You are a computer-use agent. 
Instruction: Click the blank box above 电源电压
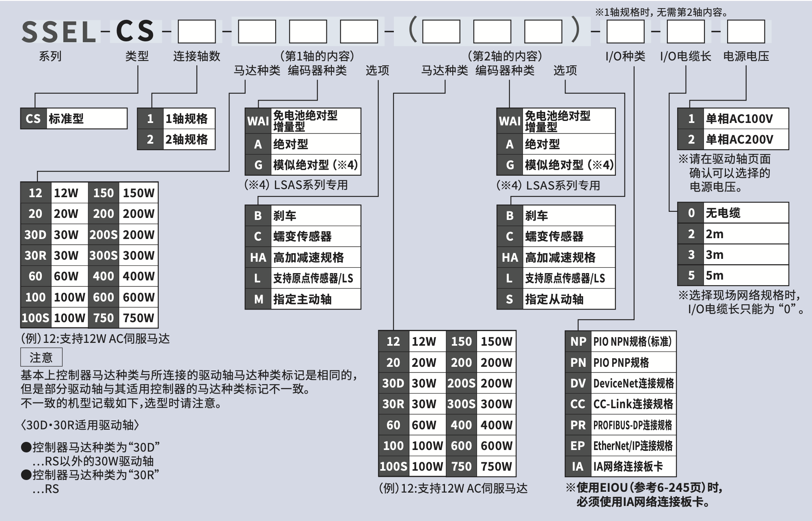[746, 32]
